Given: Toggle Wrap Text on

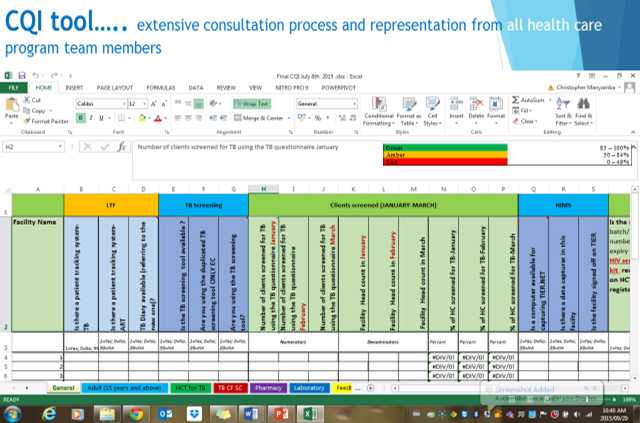Looking at the screenshot, I should [251, 103].
